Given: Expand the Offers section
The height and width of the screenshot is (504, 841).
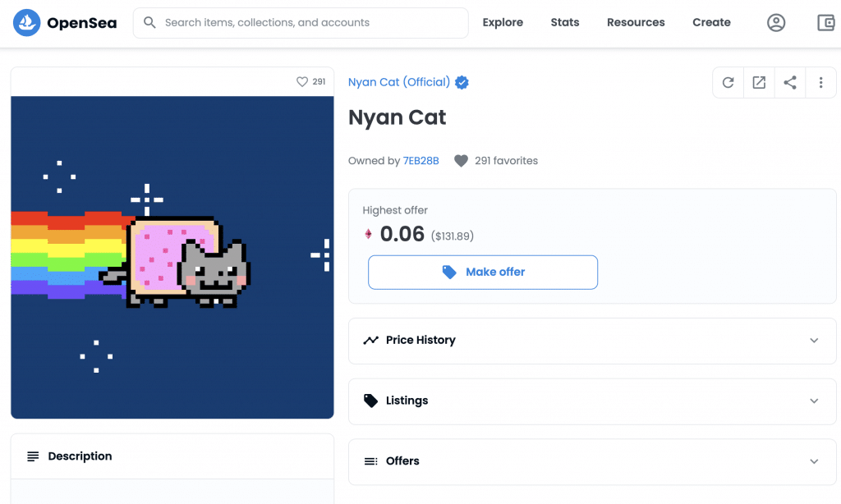Looking at the screenshot, I should [x=814, y=461].
